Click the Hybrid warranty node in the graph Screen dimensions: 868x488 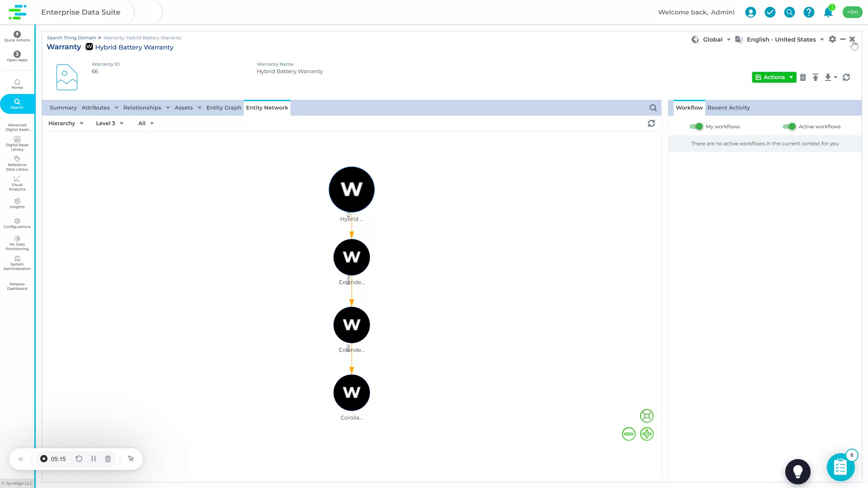(351, 189)
